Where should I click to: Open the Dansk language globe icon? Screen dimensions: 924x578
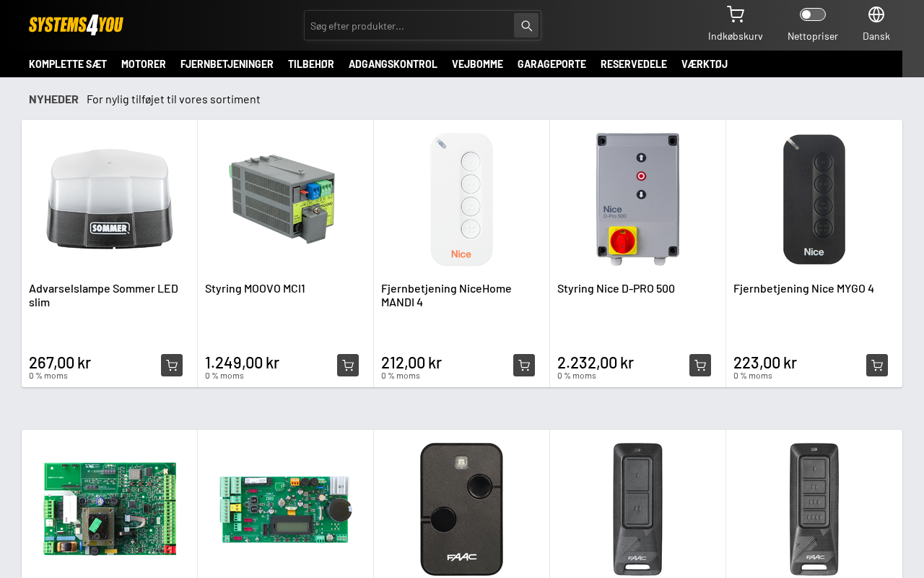point(876,14)
